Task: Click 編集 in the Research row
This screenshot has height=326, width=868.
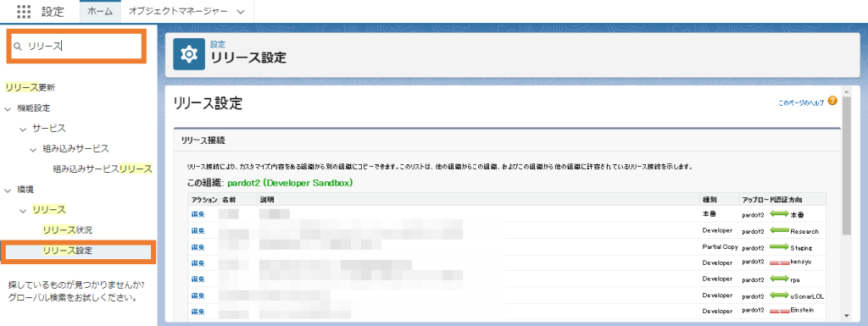Action: click(198, 230)
